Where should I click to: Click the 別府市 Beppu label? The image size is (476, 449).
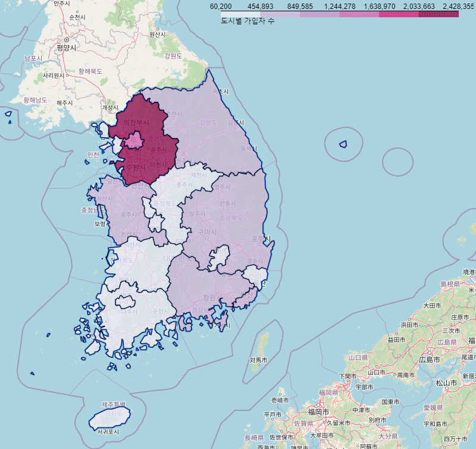377,420
